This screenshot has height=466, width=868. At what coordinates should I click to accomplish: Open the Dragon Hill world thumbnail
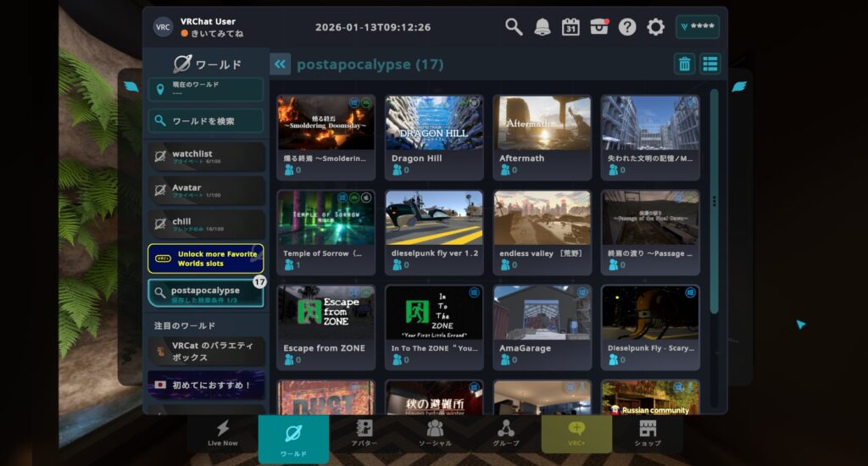point(434,123)
